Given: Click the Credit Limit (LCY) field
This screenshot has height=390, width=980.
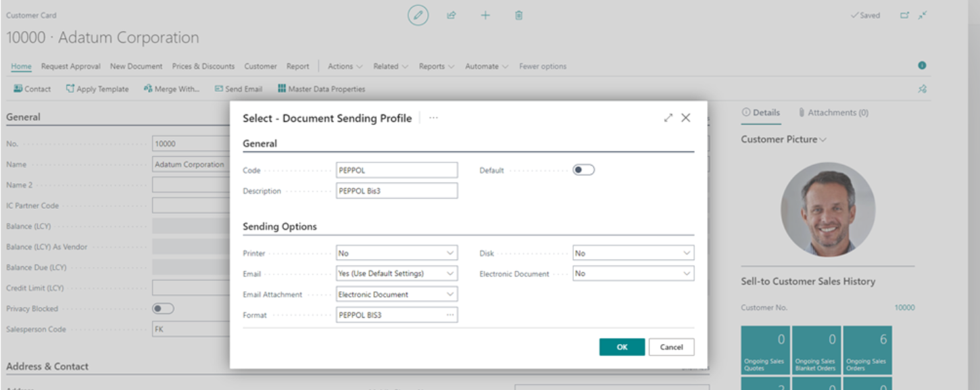Looking at the screenshot, I should tap(191, 288).
